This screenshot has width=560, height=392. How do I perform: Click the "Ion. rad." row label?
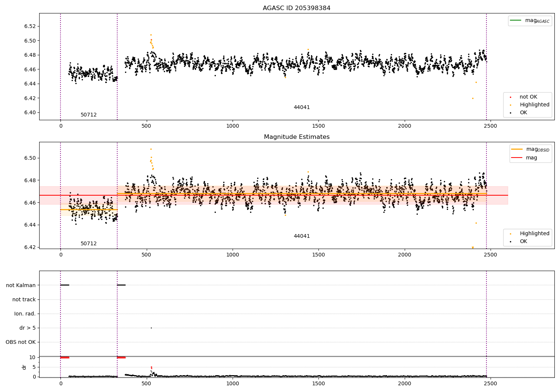pos(25,314)
